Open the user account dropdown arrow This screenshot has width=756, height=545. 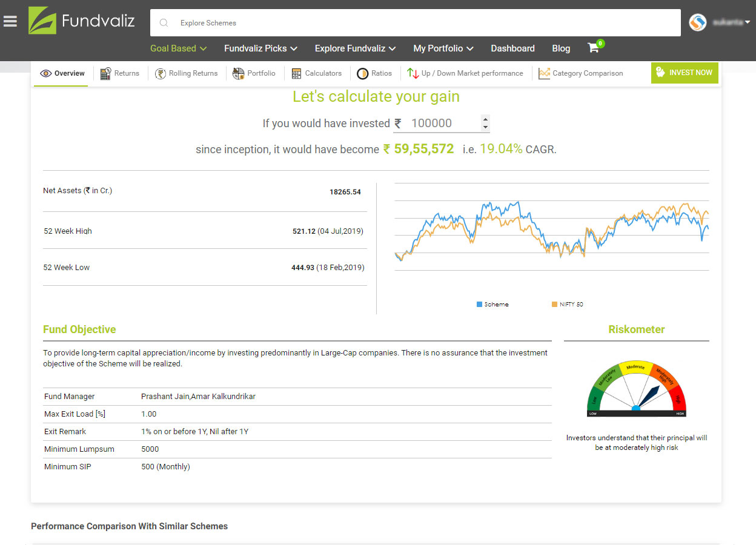(x=748, y=22)
